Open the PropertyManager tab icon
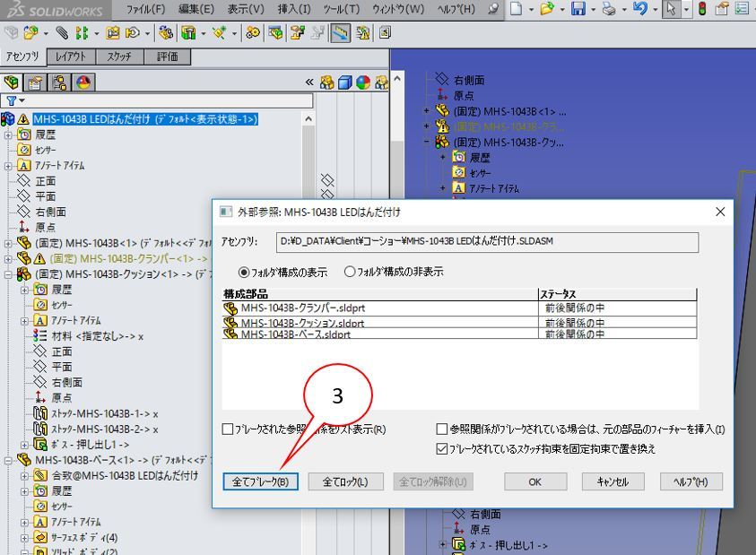The height and width of the screenshot is (555, 756). click(35, 82)
